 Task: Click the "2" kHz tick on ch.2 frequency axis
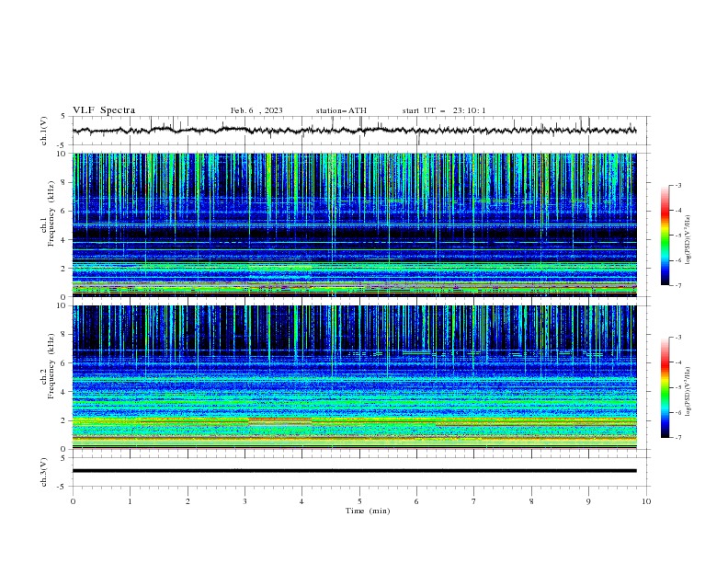click(x=65, y=420)
